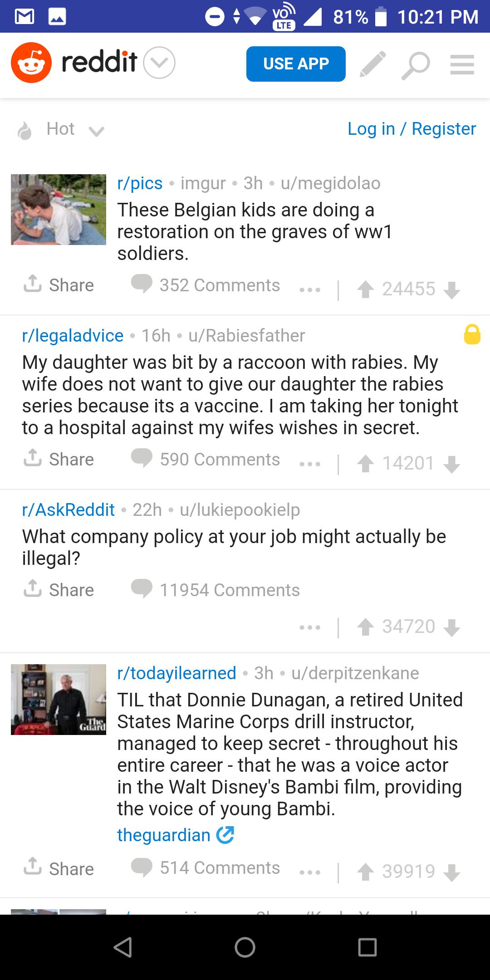This screenshot has width=490, height=980.
Task: Open the hamburger menu icon
Action: (462, 64)
